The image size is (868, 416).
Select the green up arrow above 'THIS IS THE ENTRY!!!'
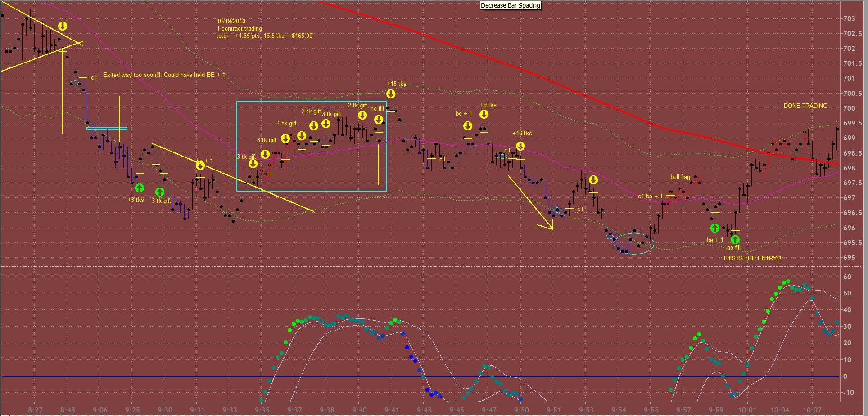tap(735, 240)
